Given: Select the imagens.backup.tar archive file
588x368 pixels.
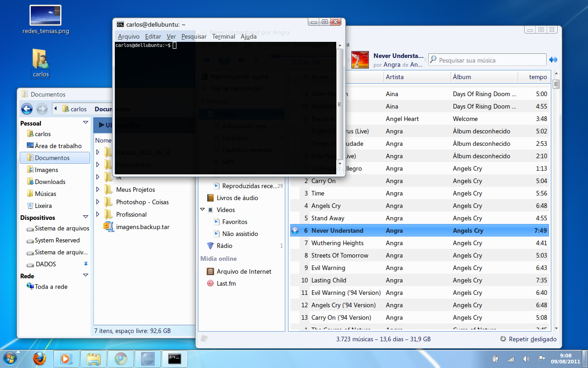Looking at the screenshot, I should click(x=137, y=226).
